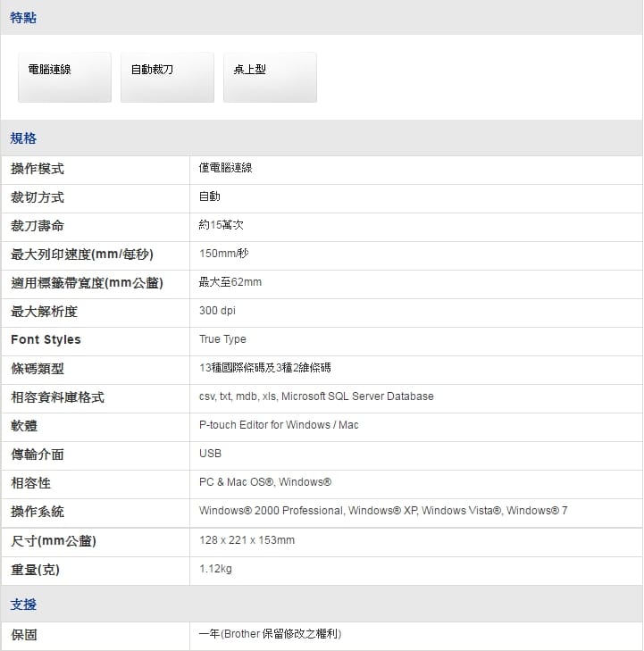Click the 300 dpi resolution value
Image resolution: width=644 pixels, height=651 pixels.
[x=217, y=311]
